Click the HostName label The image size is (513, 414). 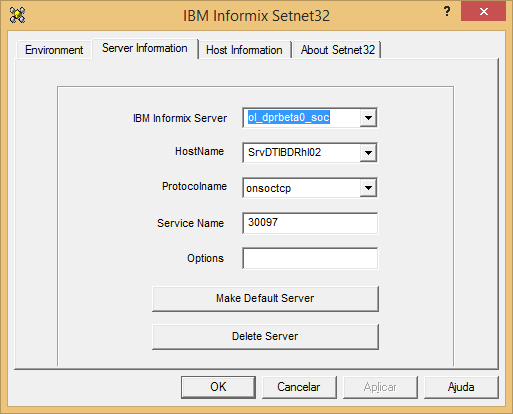point(199,151)
